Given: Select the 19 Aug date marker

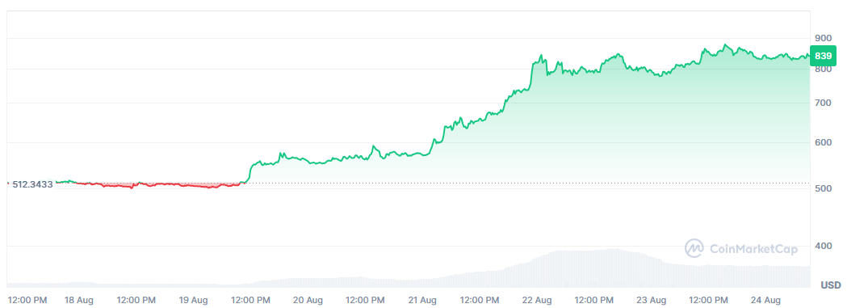Looking at the screenshot, I should (193, 300).
